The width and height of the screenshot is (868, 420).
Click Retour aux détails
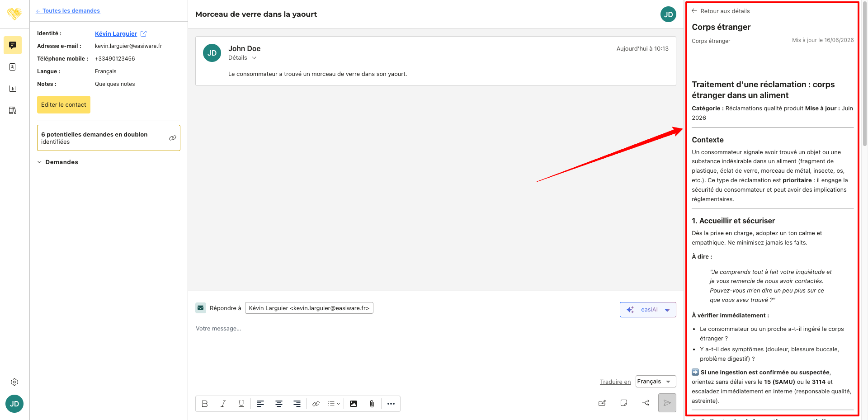[x=721, y=11]
